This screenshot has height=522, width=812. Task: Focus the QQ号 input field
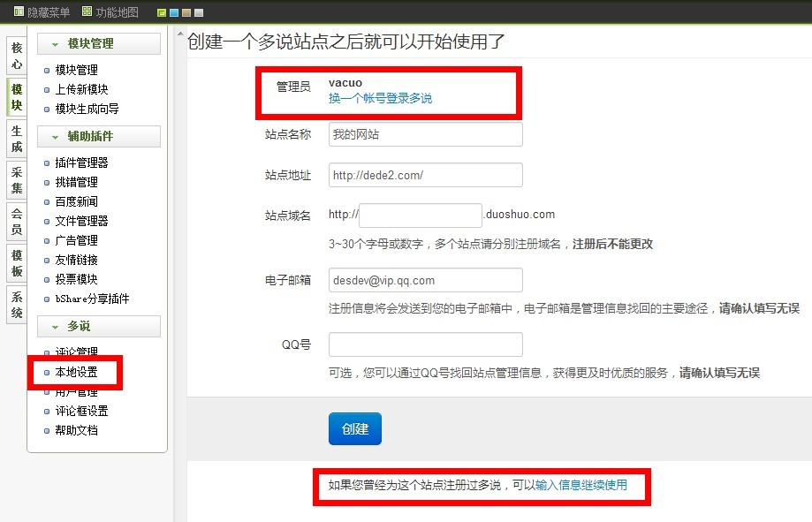(426, 344)
